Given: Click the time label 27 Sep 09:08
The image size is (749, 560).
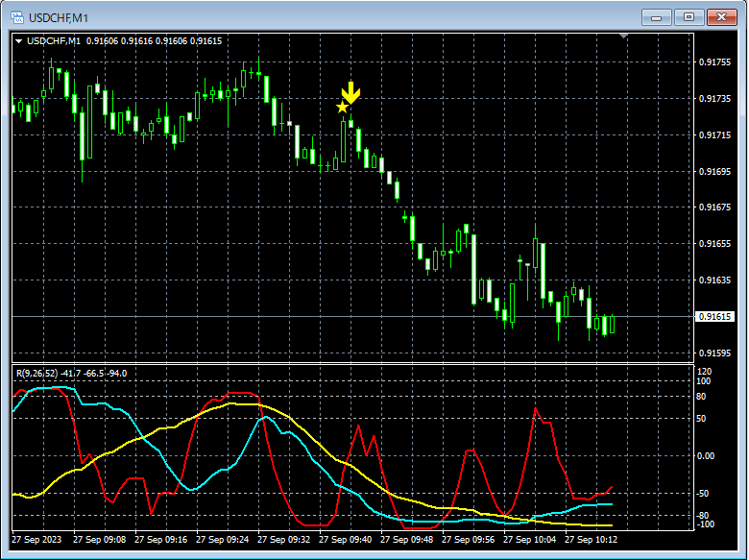Looking at the screenshot, I should tap(99, 540).
